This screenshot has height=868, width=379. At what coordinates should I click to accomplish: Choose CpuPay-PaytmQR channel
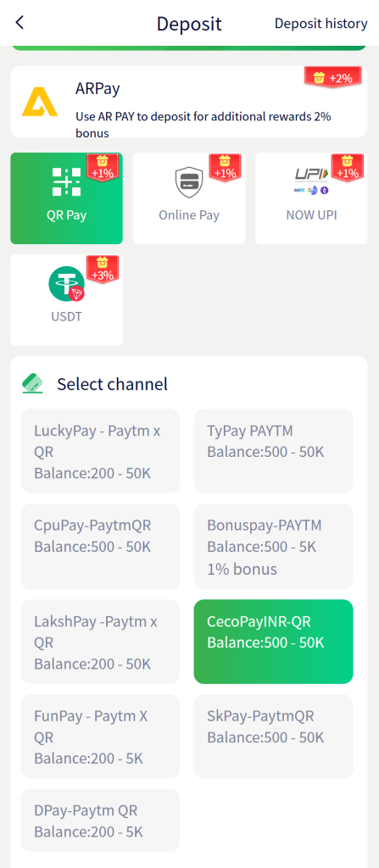100,547
